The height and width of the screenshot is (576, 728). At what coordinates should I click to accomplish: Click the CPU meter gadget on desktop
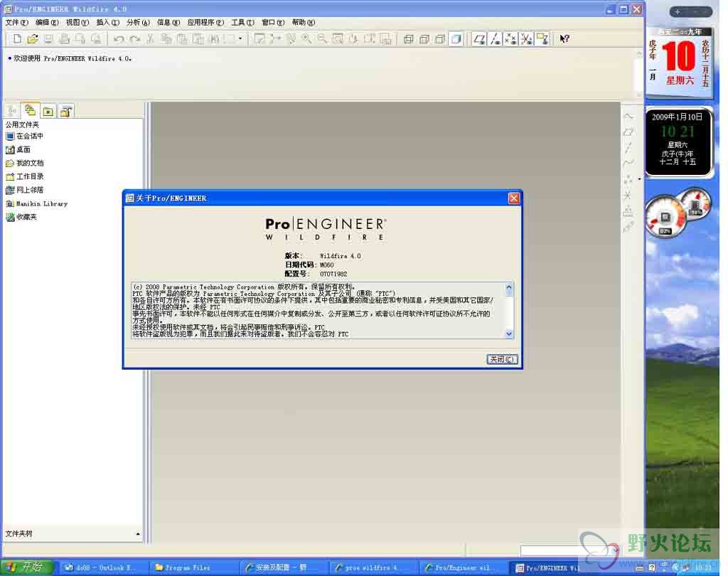[x=665, y=218]
